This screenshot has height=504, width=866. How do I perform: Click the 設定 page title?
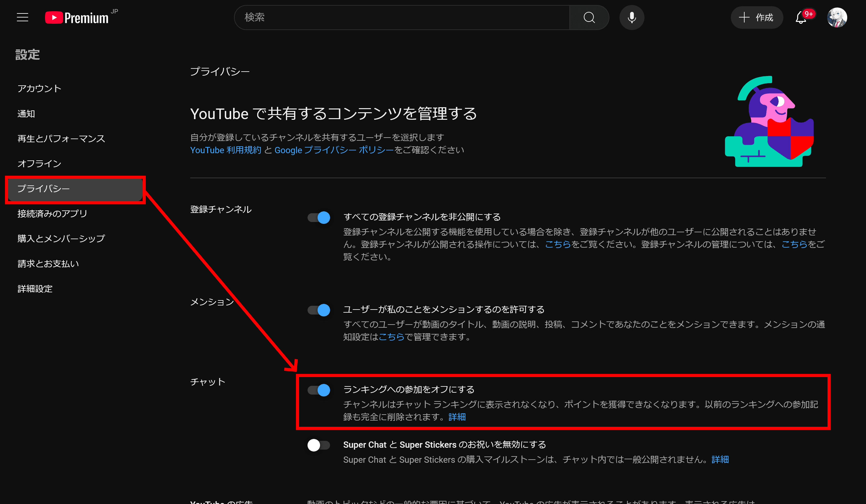(28, 55)
